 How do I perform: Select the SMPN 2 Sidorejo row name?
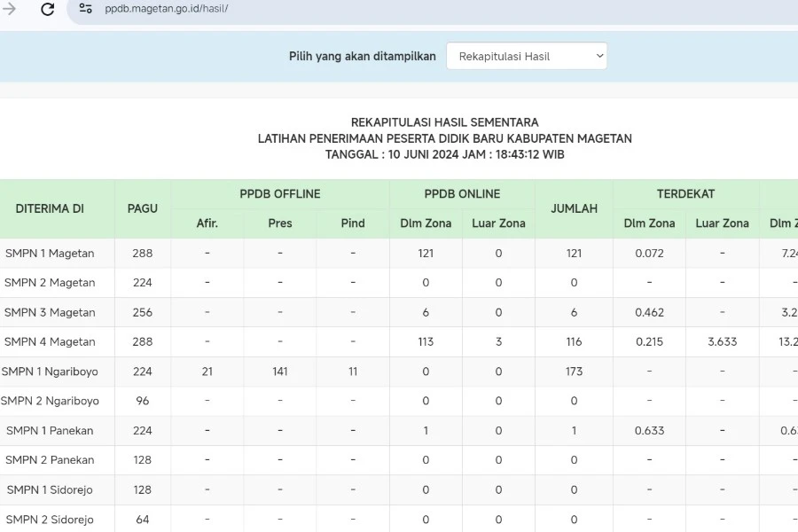[50, 520]
